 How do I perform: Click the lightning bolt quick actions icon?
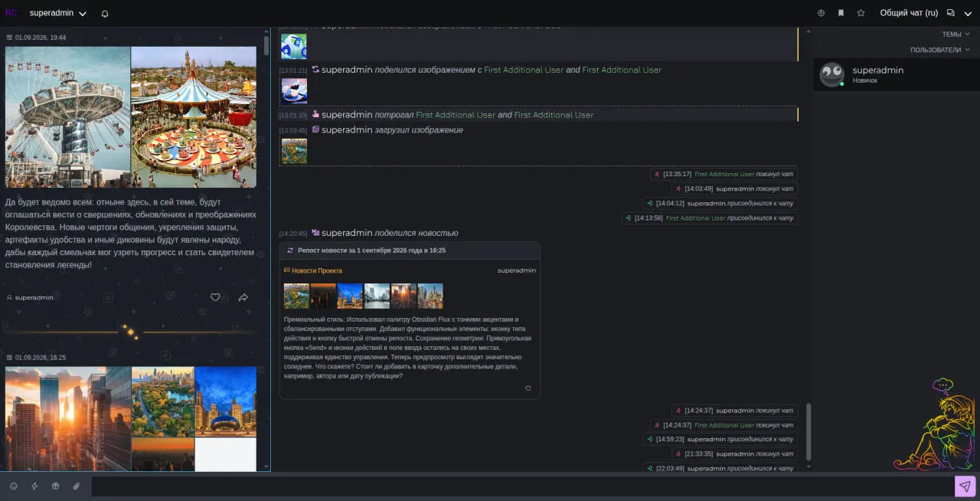point(34,486)
